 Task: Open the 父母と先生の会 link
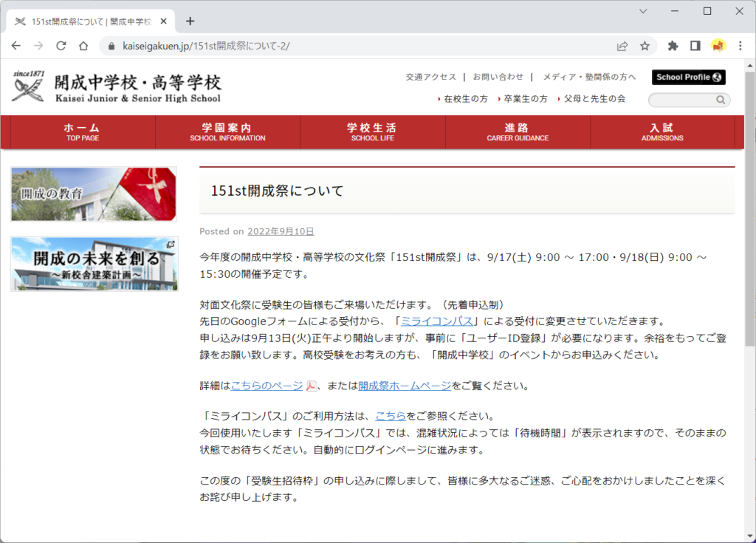coord(594,99)
